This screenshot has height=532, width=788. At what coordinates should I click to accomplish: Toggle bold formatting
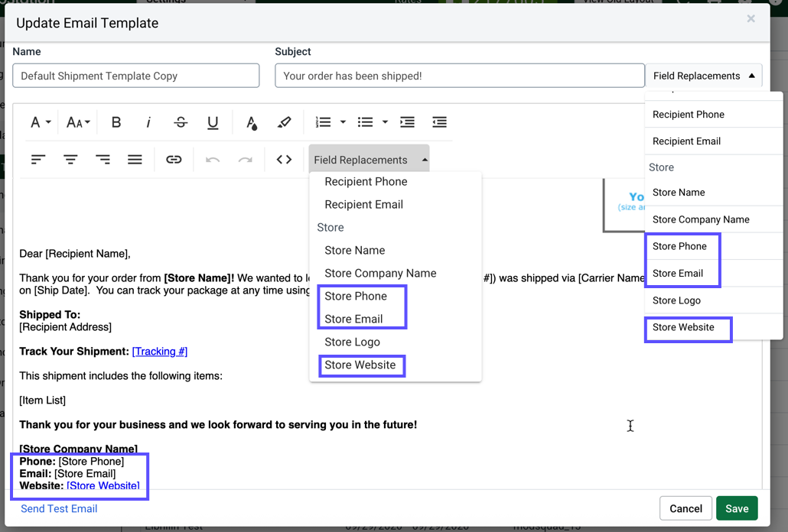coord(116,122)
